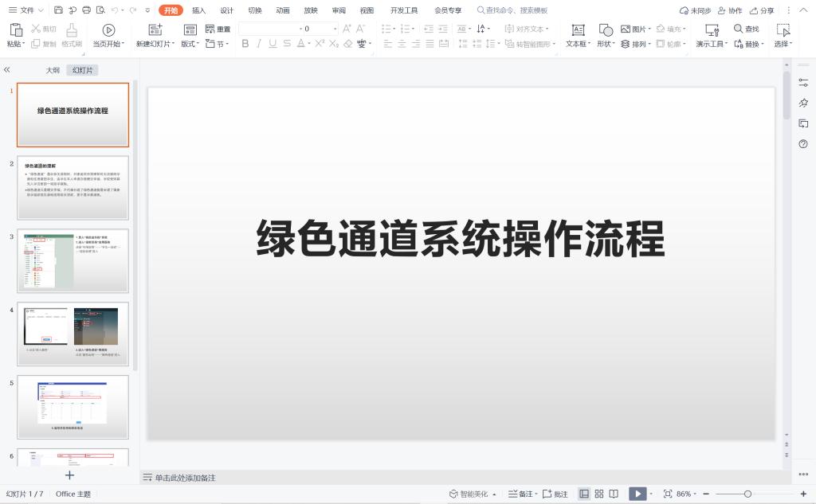Switch to slide sorter view
Image resolution: width=816 pixels, height=504 pixels.
599,494
